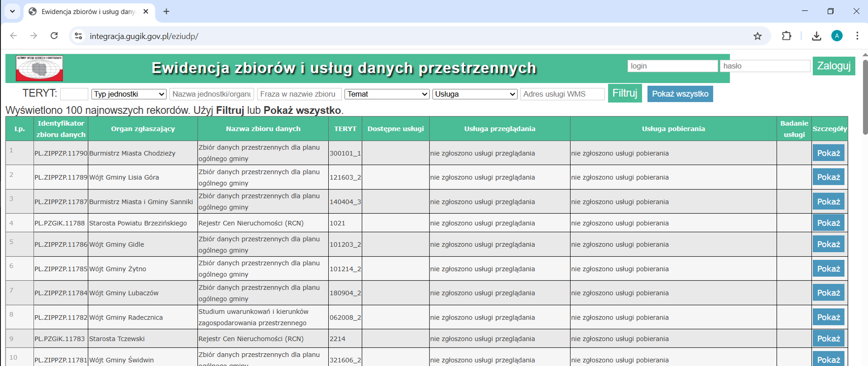Open the tab search chevron button
This screenshot has height=366, width=868.
coord(12,11)
